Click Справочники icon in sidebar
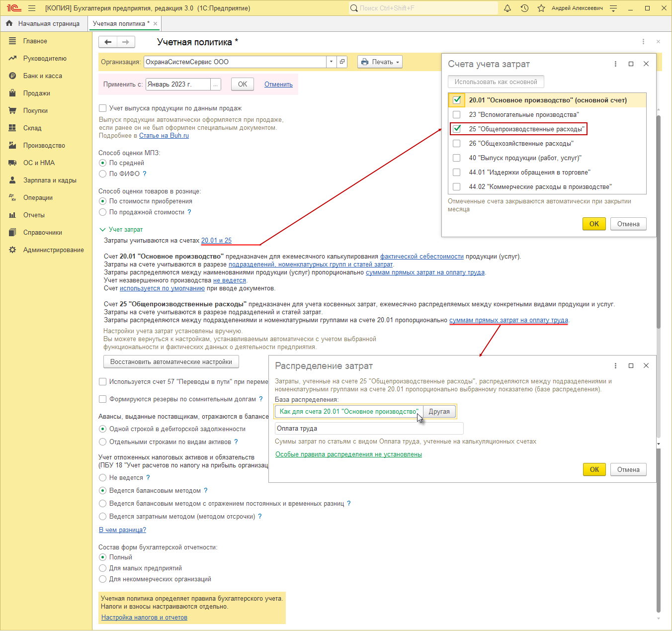 click(12, 233)
